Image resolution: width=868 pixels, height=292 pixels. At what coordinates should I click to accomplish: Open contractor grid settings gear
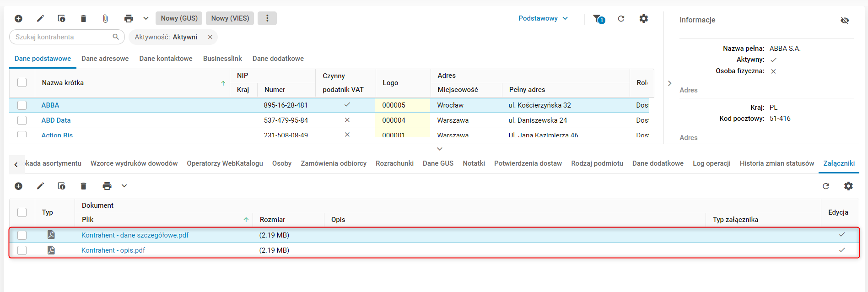pyautogui.click(x=644, y=18)
